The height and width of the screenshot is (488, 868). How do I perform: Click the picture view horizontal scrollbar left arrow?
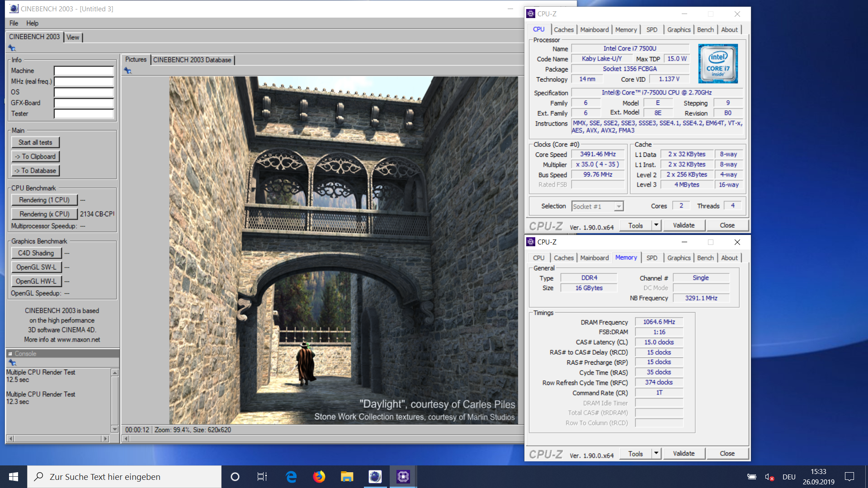click(127, 438)
